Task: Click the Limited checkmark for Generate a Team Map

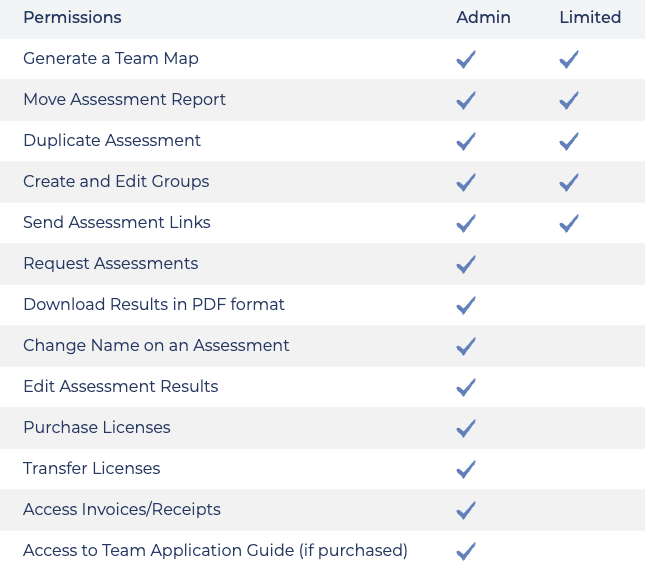Action: (x=569, y=59)
